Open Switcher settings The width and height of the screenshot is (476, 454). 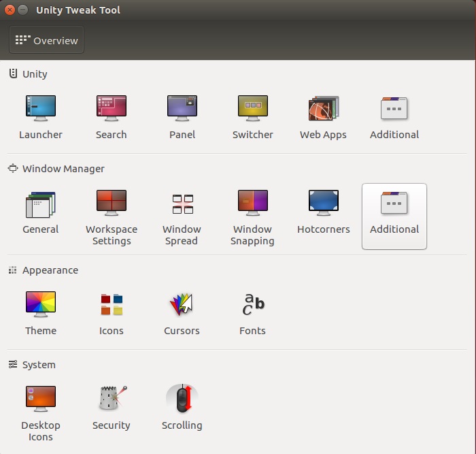[x=253, y=117]
